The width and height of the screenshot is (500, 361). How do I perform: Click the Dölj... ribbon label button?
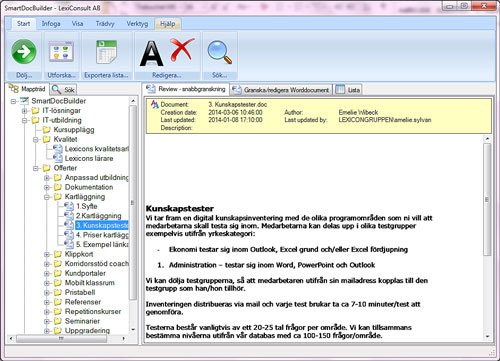[24, 75]
